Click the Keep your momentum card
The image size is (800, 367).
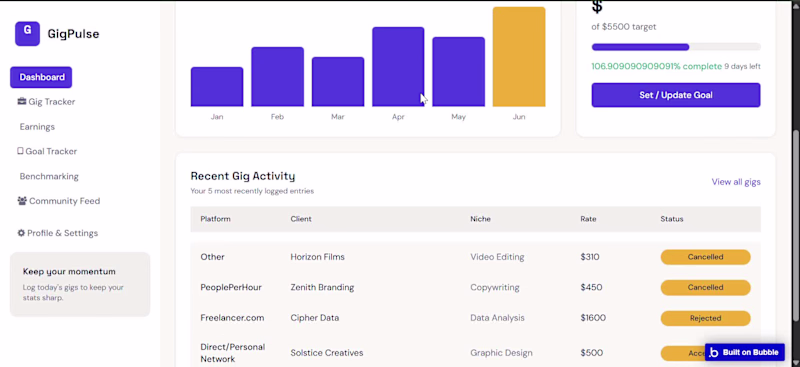point(80,284)
